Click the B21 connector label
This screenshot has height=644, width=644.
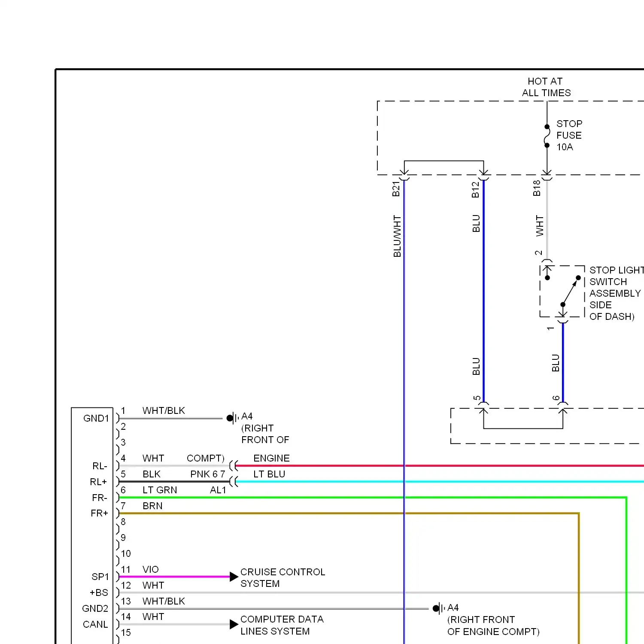396,188
